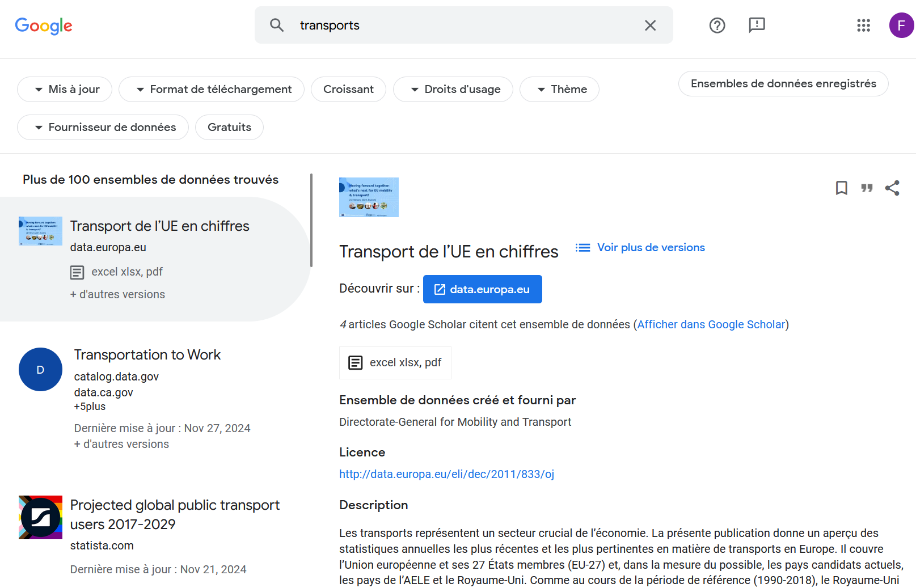Open the Google apps grid
The width and height of the screenshot is (916, 588).
863,26
